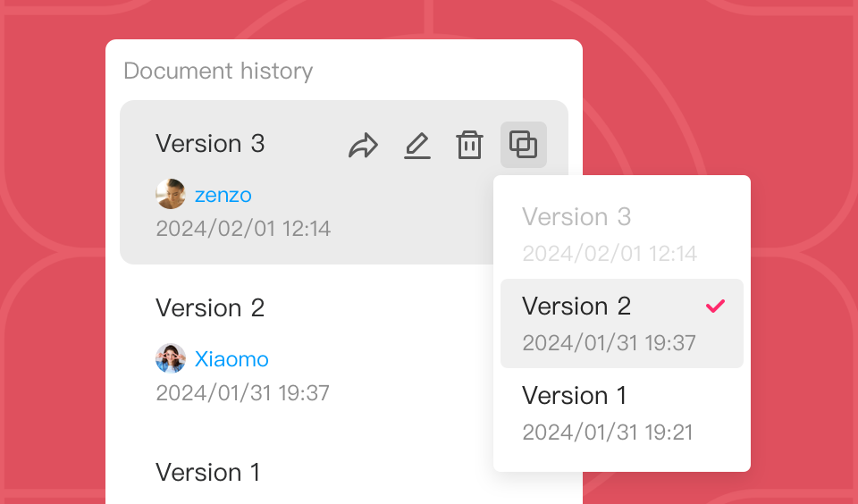Click the 2024/01/31 19:37 date in the dropdown
Viewport: 858px width, 504px height.
[609, 342]
